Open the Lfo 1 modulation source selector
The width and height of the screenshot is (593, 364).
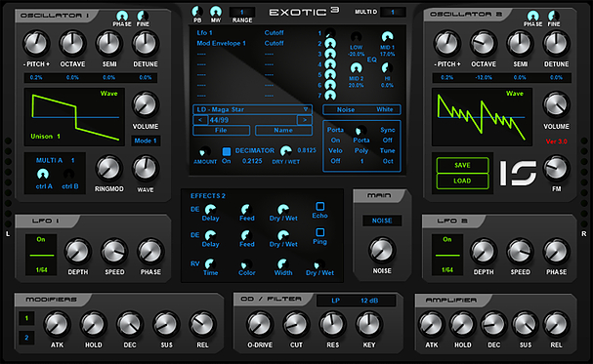[204, 33]
